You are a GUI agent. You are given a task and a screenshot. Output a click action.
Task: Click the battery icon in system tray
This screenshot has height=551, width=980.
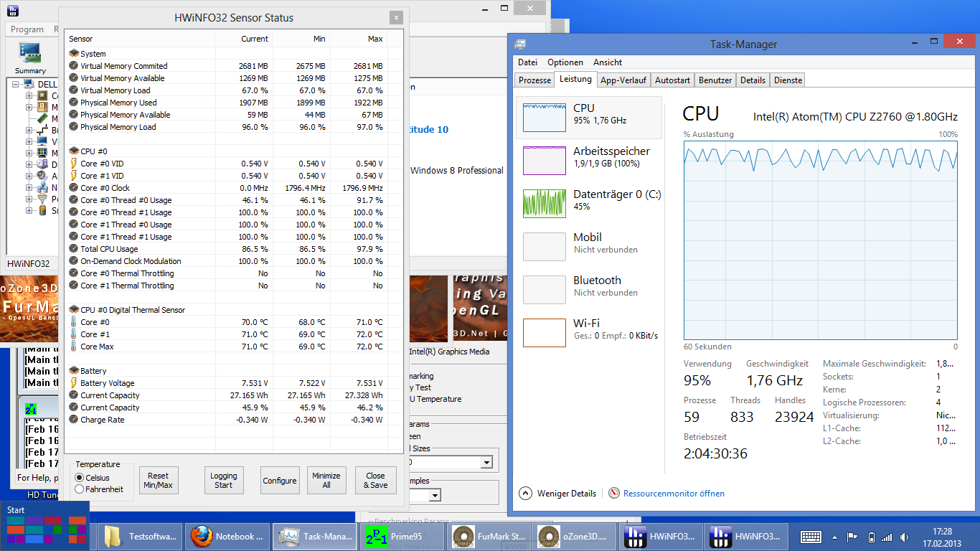point(872,537)
